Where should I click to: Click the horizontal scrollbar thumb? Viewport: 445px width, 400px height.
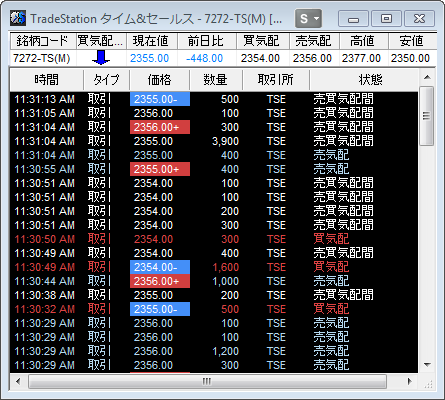(207, 381)
